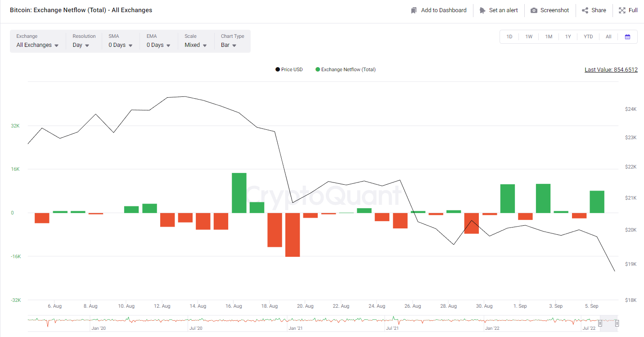
Task: Click the Share icon
Action: (585, 10)
